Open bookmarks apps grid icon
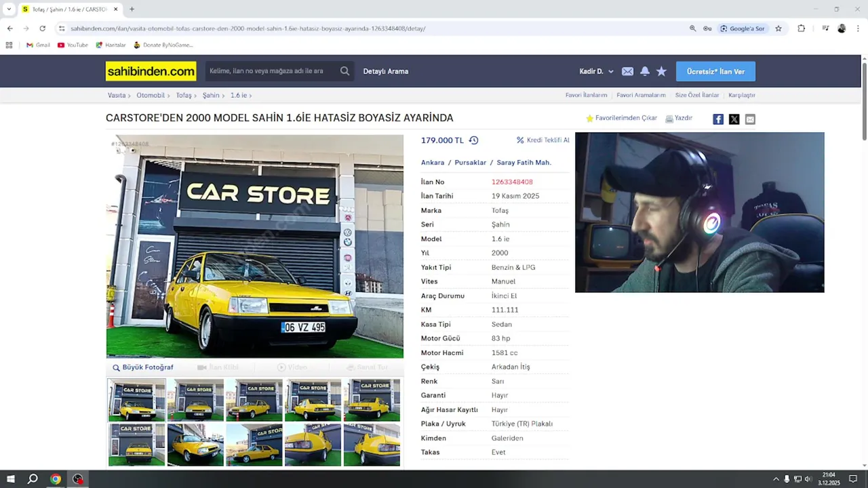 pos(9,45)
